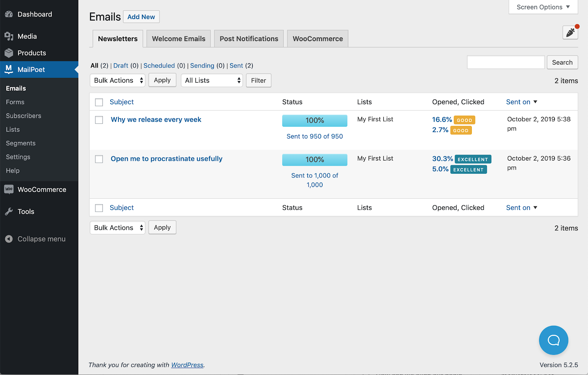This screenshot has width=588, height=375.
Task: Click the WordPress footer link
Action: click(187, 365)
